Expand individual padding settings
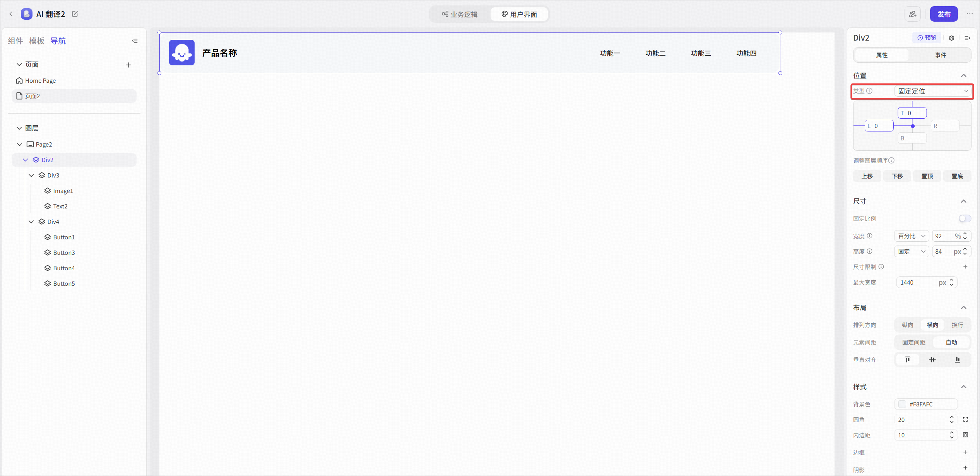The height and width of the screenshot is (476, 980). pos(965,435)
